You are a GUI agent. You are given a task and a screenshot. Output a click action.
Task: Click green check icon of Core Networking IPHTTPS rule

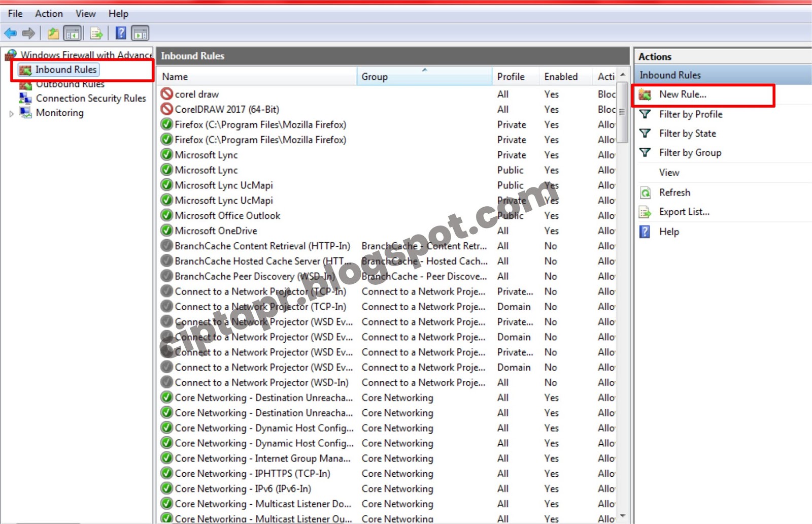(x=166, y=473)
